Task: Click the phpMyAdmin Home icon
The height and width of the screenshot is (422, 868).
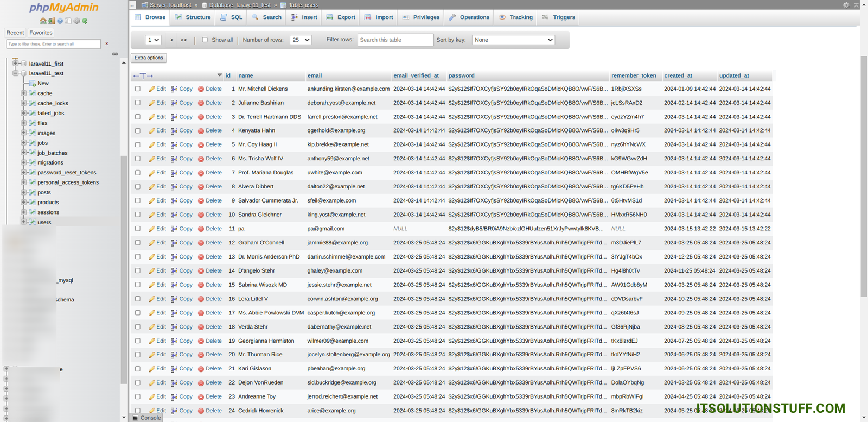Action: point(43,21)
